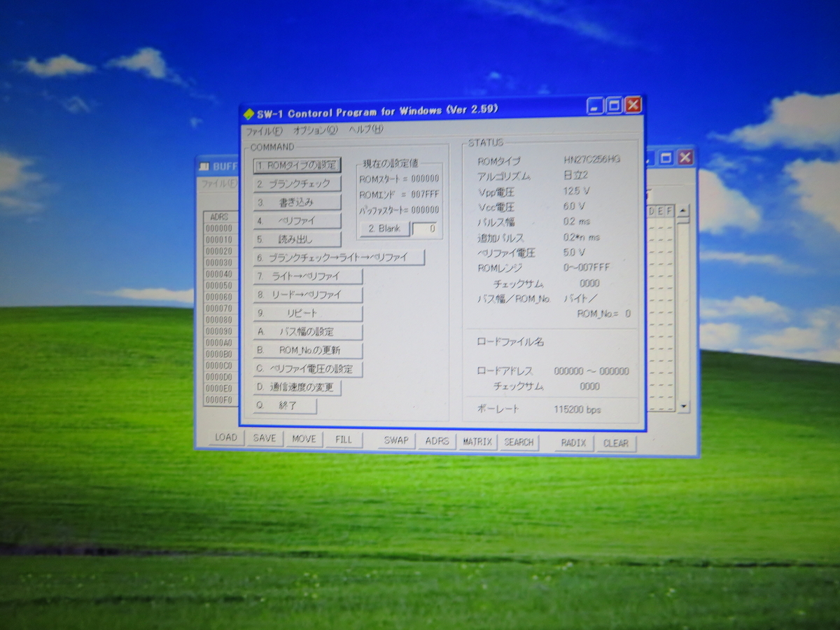840x630 pixels.
Task: Click the A. バス幅の設定 button
Action: click(x=308, y=332)
